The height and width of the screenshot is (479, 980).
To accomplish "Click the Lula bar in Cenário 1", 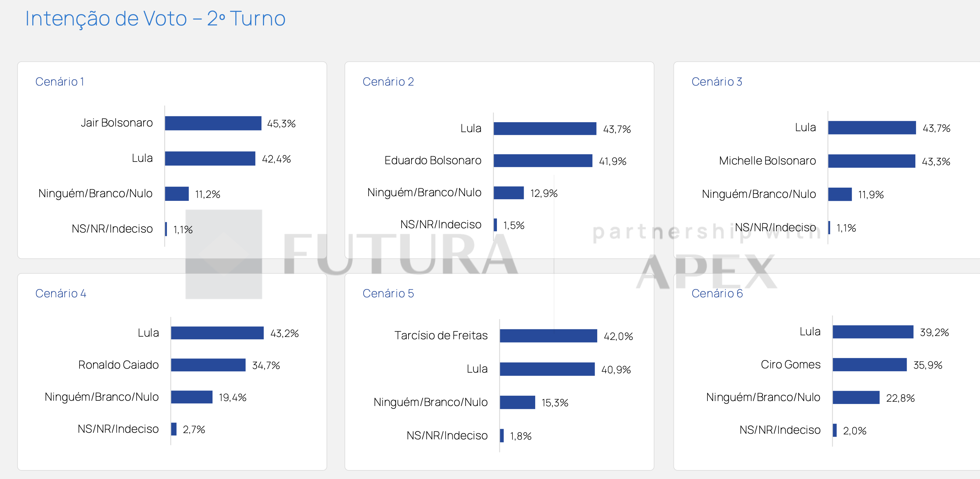I will [210, 159].
